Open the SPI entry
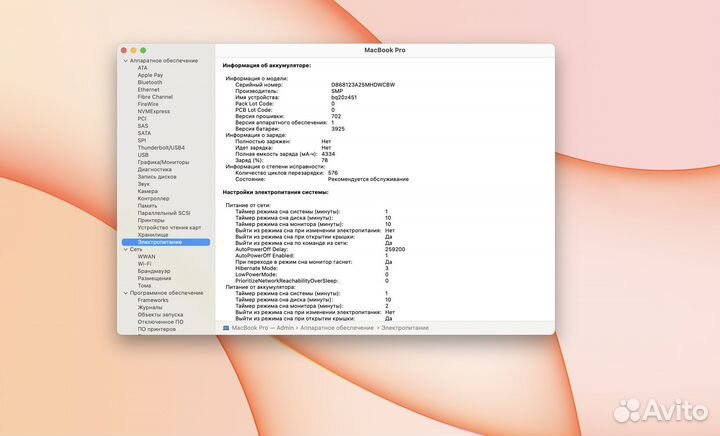720x436 pixels. pos(142,140)
